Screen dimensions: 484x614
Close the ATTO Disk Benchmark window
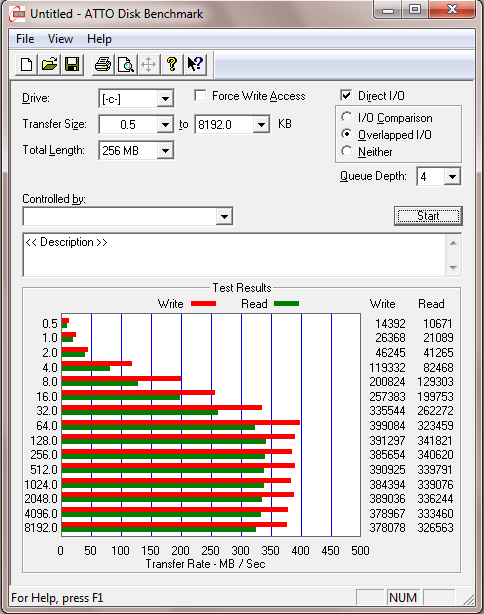[452, 9]
